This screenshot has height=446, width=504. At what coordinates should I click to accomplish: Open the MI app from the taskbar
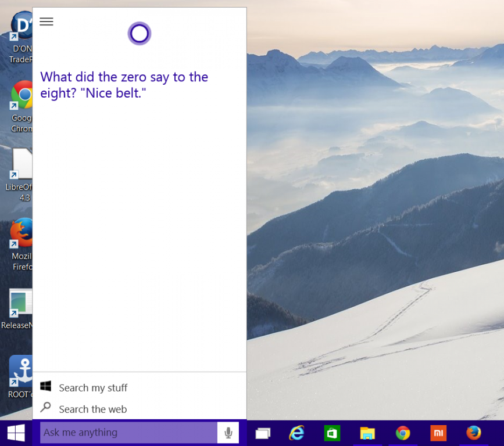(x=438, y=433)
